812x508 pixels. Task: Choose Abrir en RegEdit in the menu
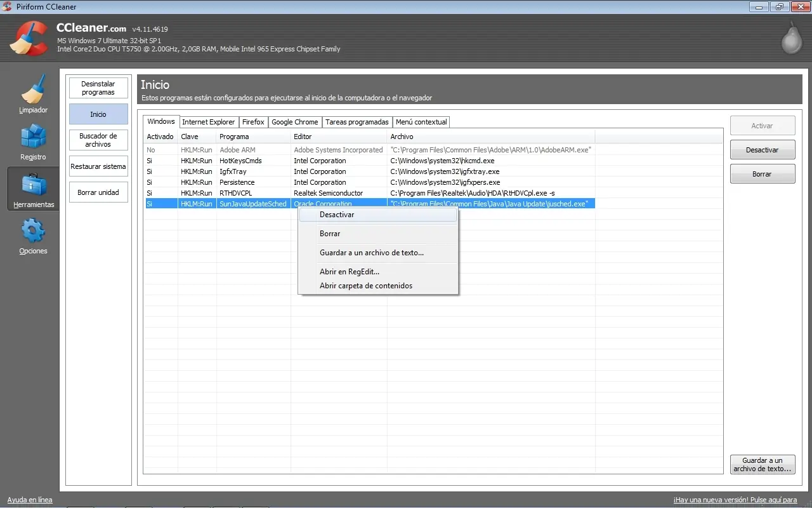point(378,272)
